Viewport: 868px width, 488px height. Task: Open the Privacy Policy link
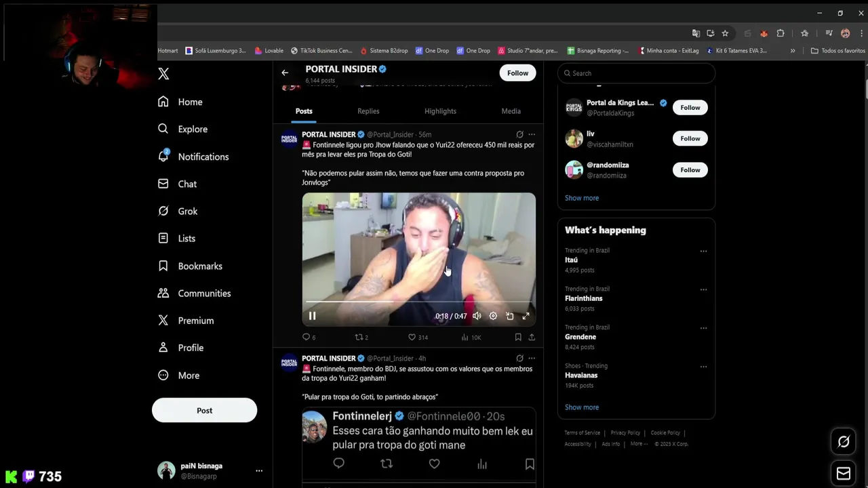[x=625, y=432]
